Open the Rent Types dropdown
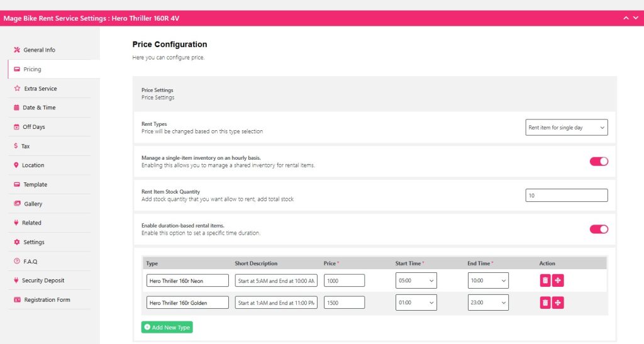 tap(566, 128)
